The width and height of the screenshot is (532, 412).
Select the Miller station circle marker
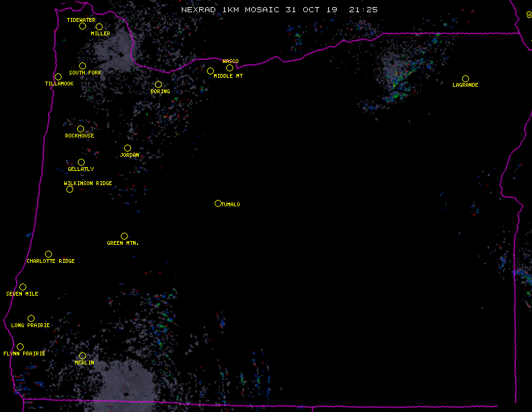(x=99, y=27)
